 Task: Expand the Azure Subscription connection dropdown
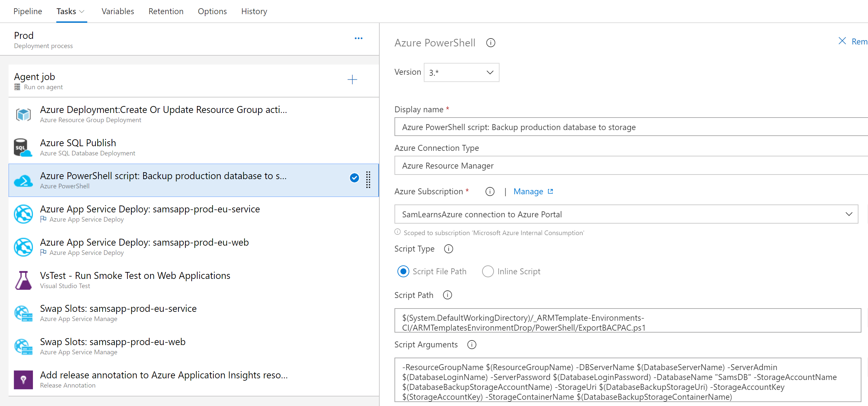tap(849, 214)
